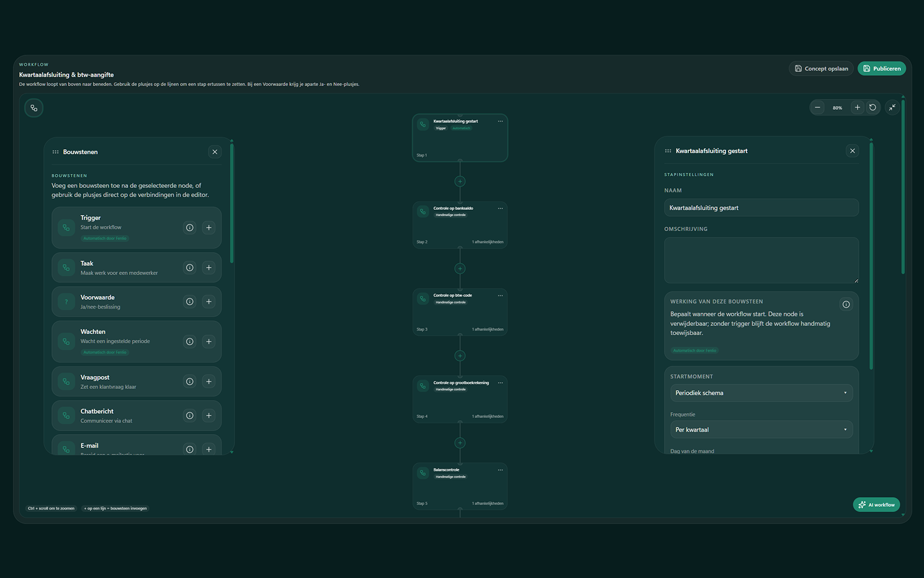Image resolution: width=924 pixels, height=578 pixels.
Task: Zoom out the canvas with the minus icon
Action: pyautogui.click(x=817, y=108)
